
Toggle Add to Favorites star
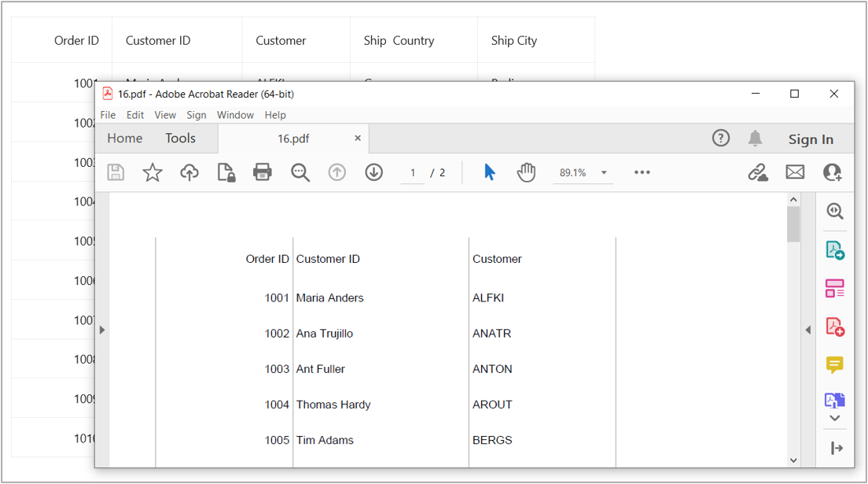click(x=153, y=172)
